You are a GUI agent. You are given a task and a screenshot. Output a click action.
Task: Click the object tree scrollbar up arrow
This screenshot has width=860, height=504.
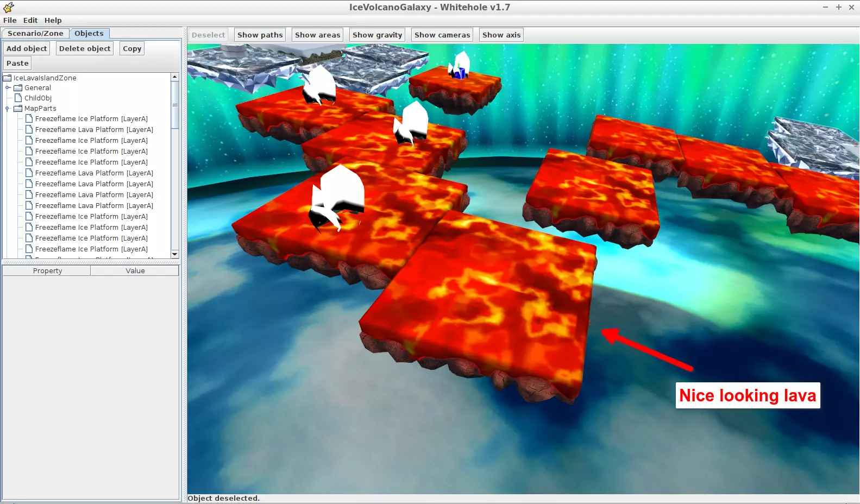click(175, 77)
